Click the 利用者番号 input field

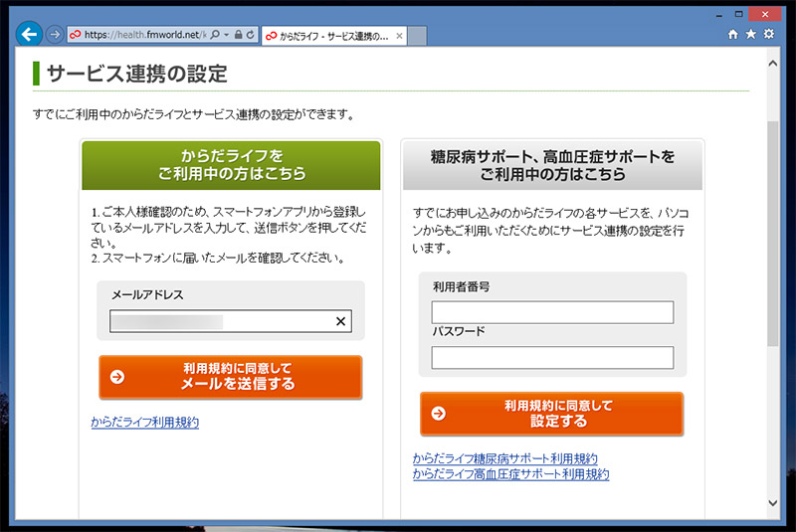click(552, 312)
